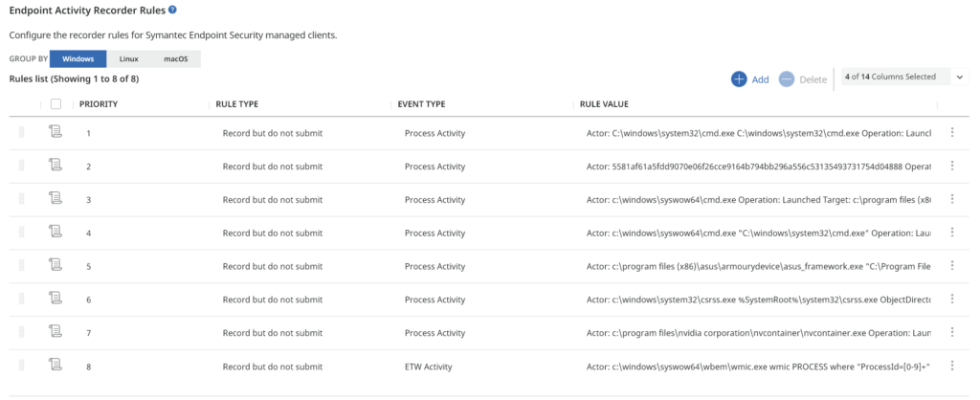Viewport: 980px width, 400px height.
Task: Select the Windows group tab
Action: [78, 59]
